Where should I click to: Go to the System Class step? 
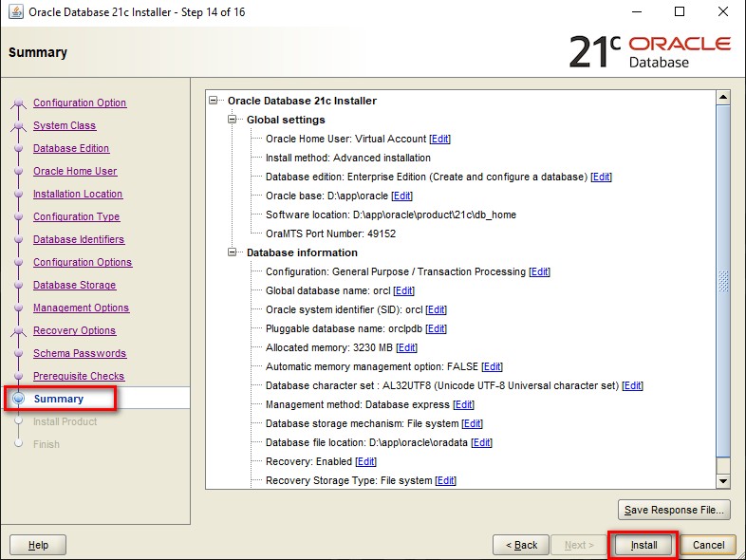coord(65,125)
